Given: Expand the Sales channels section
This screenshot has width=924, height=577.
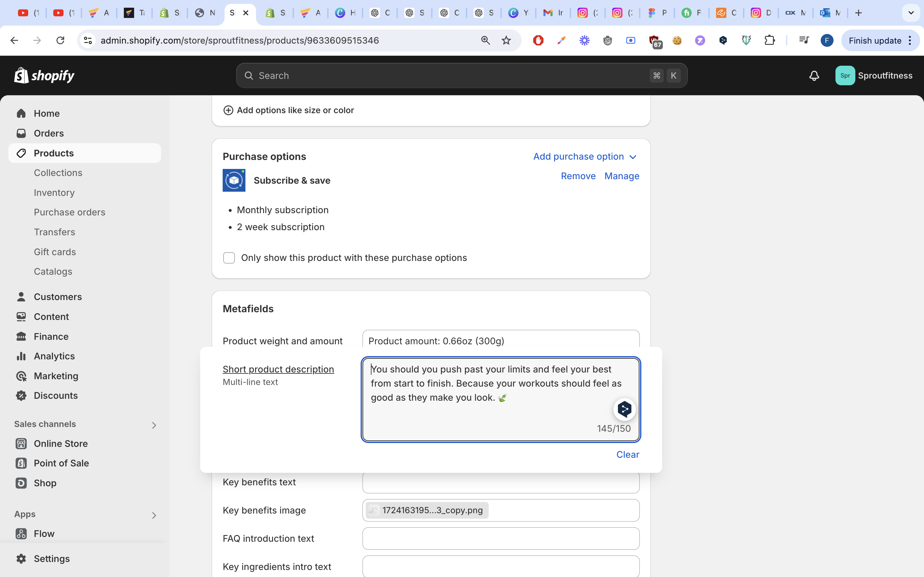Looking at the screenshot, I should click(x=154, y=425).
